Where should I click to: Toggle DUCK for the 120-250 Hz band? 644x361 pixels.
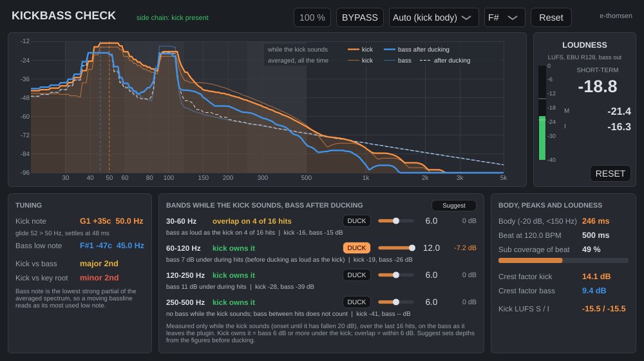(x=357, y=275)
